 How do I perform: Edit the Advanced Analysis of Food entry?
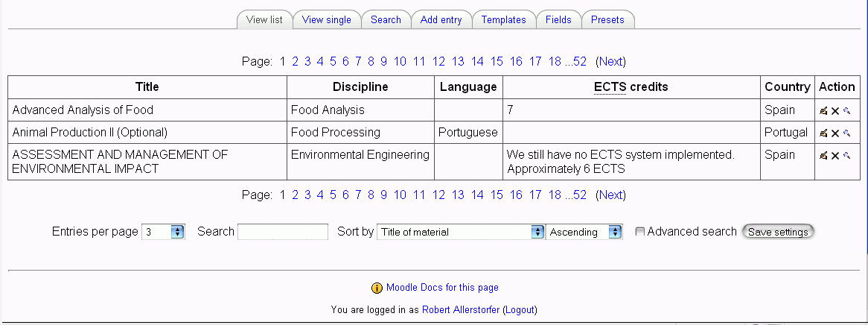pyautogui.click(x=824, y=111)
